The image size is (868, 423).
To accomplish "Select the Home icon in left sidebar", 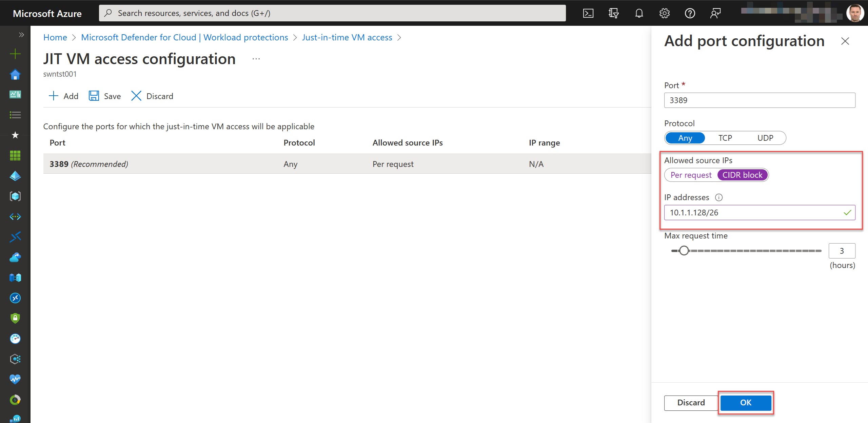I will point(15,74).
